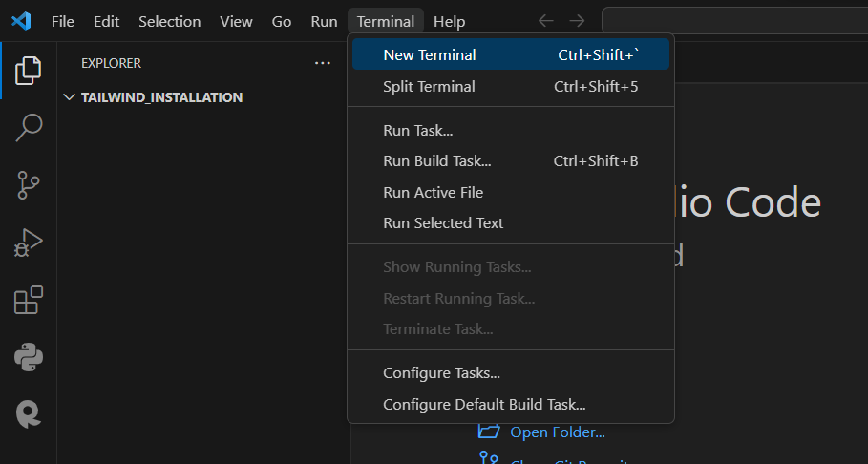The width and height of the screenshot is (868, 464).
Task: Open the Run menu
Action: (x=324, y=22)
